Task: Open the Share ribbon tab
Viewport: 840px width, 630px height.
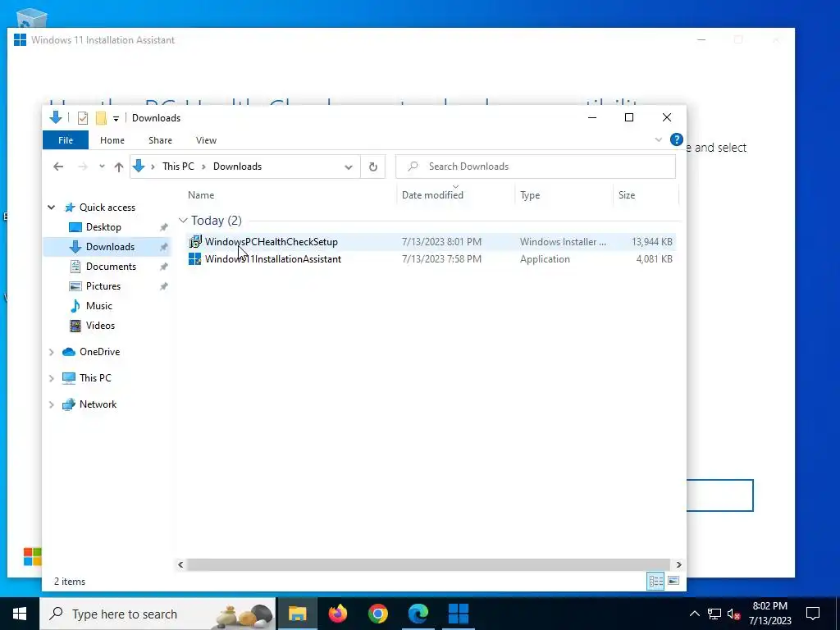Action: 160,140
